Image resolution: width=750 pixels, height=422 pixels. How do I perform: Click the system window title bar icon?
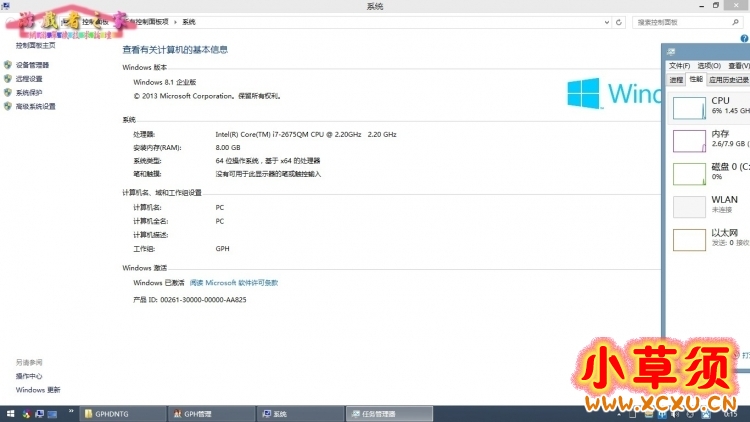coord(5,6)
